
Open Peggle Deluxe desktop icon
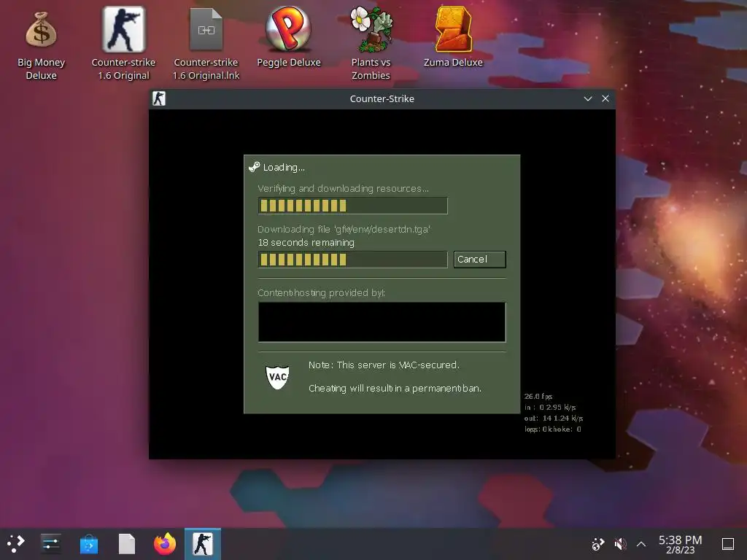[x=289, y=37]
